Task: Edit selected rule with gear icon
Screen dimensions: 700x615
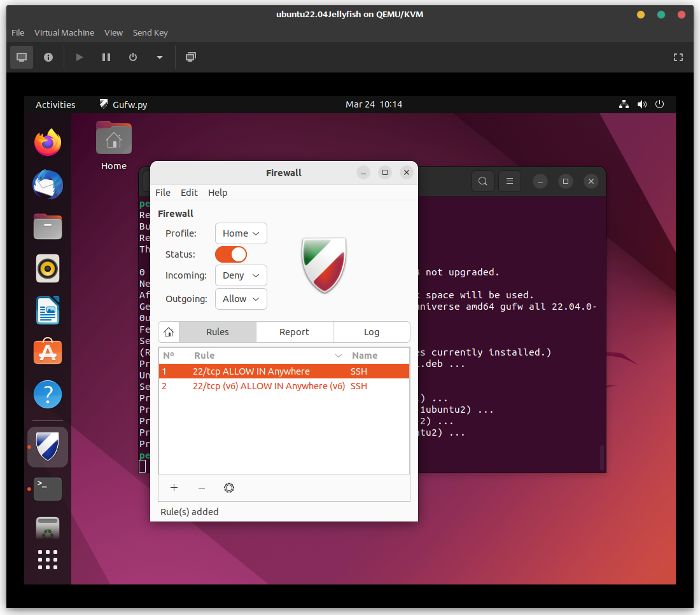Action: (229, 488)
